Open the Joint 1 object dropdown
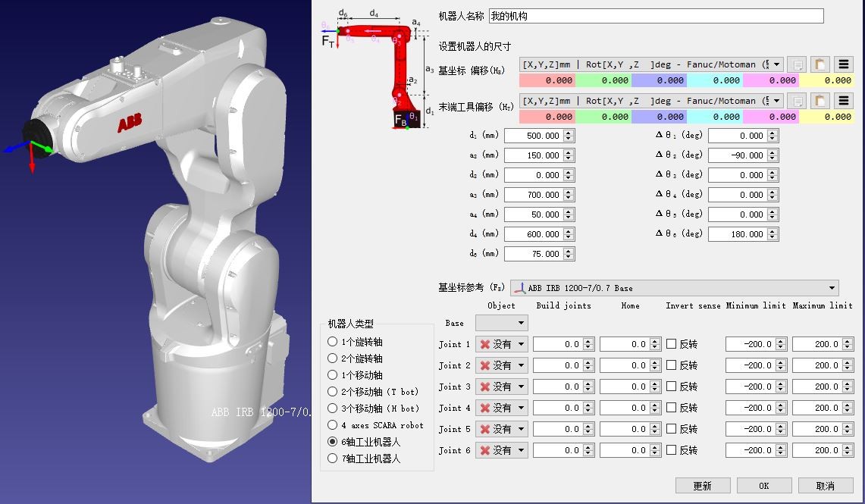The image size is (865, 504). (x=501, y=344)
